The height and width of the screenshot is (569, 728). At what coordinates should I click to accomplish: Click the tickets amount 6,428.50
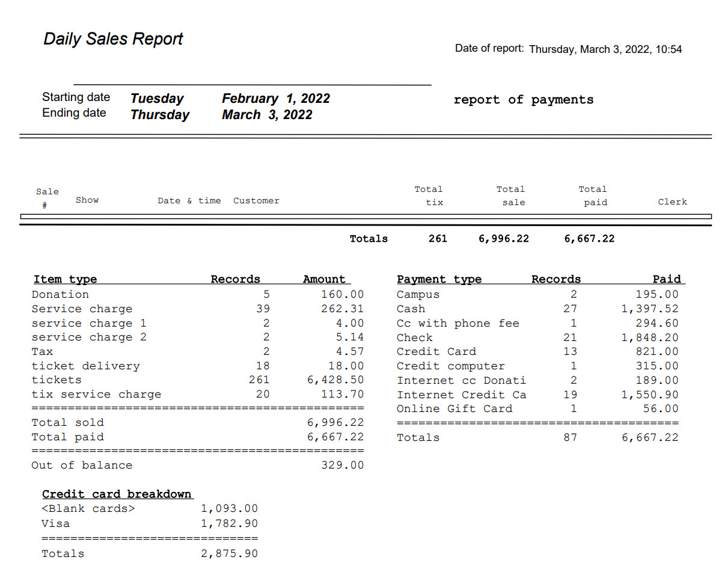click(335, 380)
